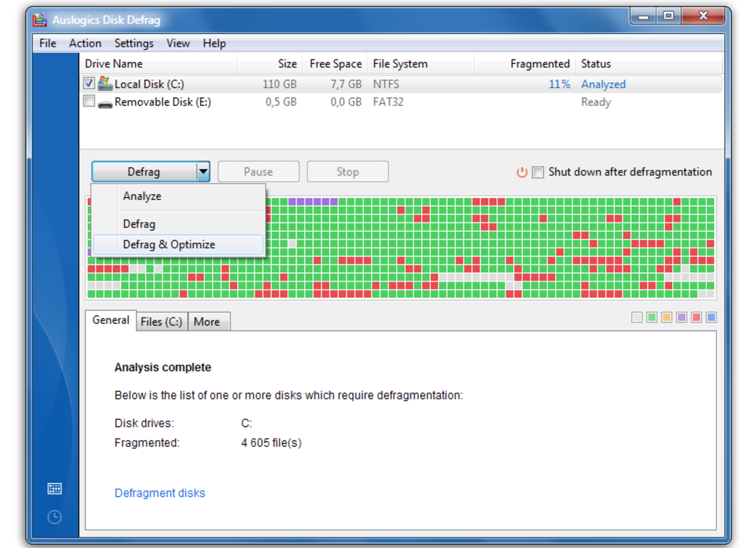
Task: Click the Defrag button dropdown arrow
Action: click(203, 172)
